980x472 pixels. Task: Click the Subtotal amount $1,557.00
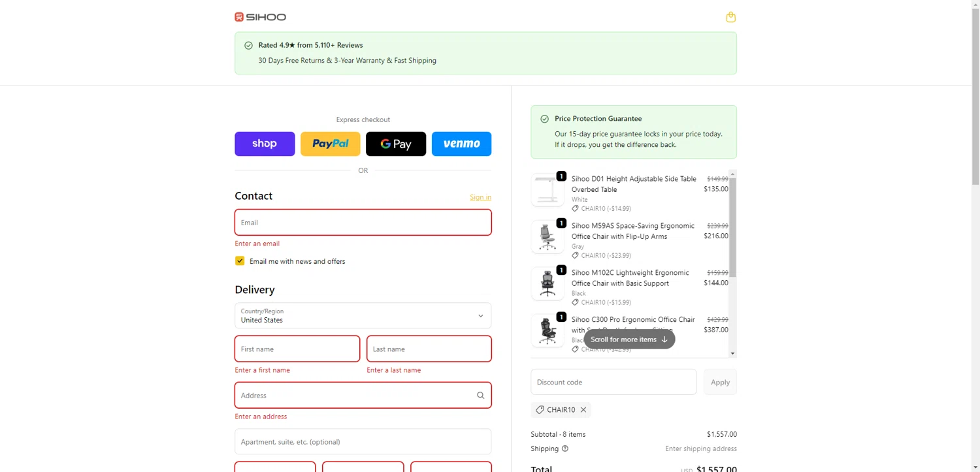click(x=722, y=434)
